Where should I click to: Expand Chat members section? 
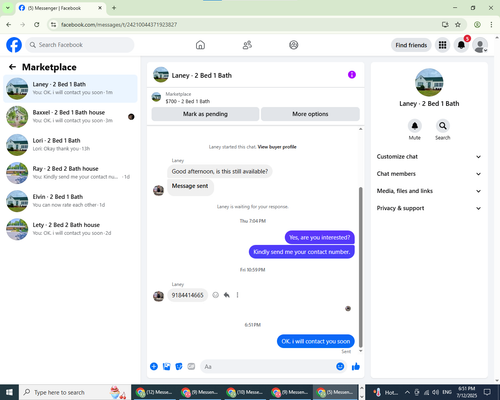[x=429, y=174]
